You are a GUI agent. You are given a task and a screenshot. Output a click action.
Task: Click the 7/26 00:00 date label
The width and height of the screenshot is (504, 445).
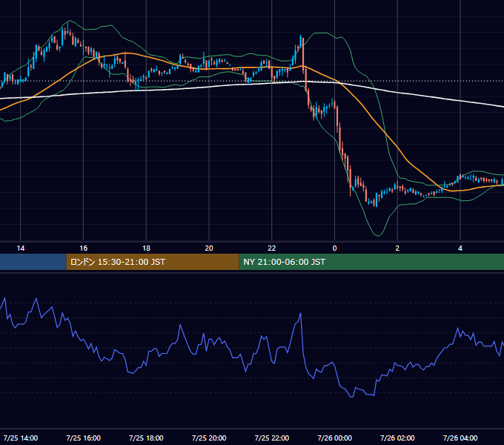point(334,438)
